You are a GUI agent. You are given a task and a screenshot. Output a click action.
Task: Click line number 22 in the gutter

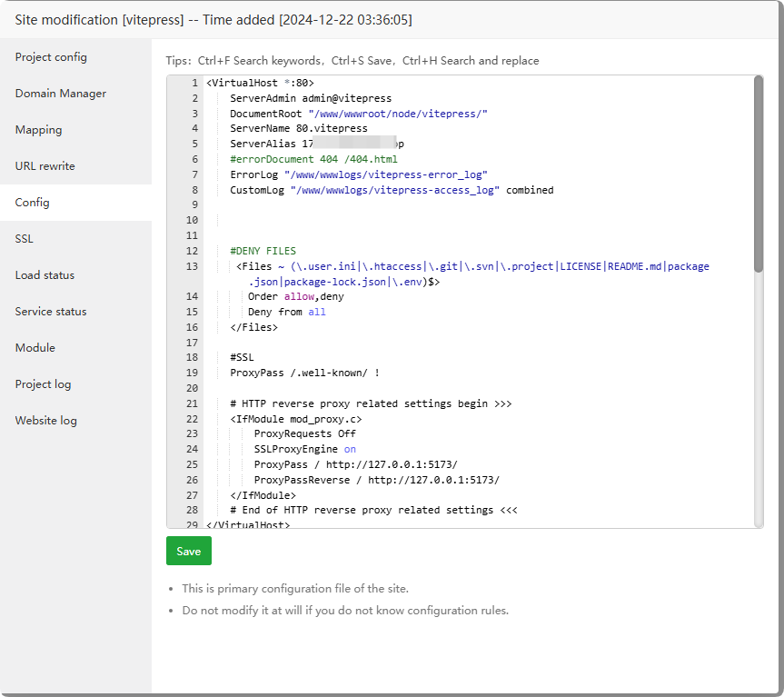(x=192, y=419)
